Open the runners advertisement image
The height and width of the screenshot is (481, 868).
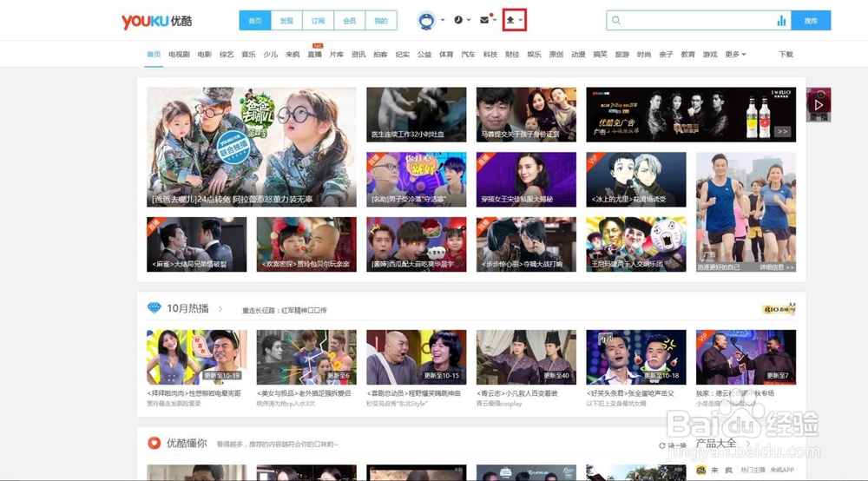coord(746,212)
